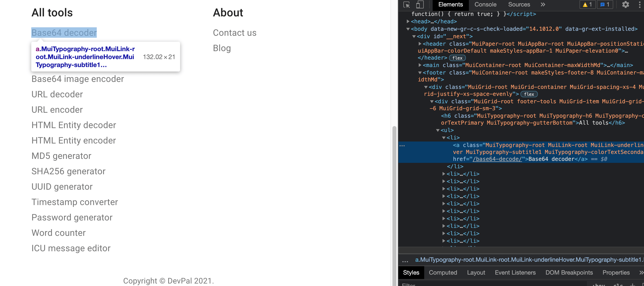This screenshot has width=644, height=286.
Task: Open the URL encoder link
Action: pos(57,109)
